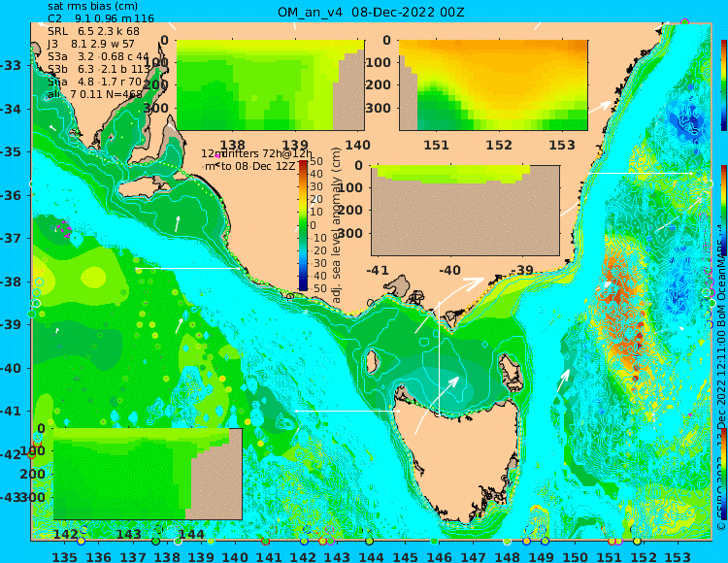Click longitude label 135 on the bottom axis
The height and width of the screenshot is (563, 728).
pos(64,557)
